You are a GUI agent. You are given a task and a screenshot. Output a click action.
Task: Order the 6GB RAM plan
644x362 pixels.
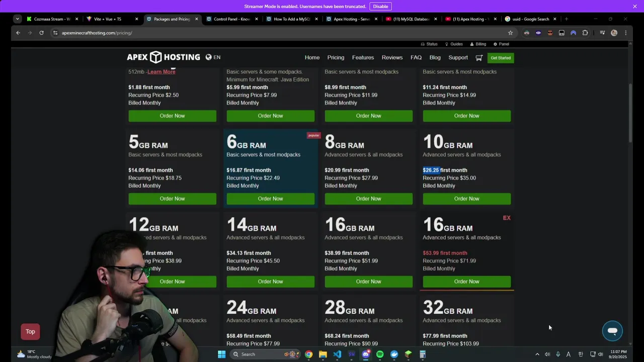tap(271, 199)
